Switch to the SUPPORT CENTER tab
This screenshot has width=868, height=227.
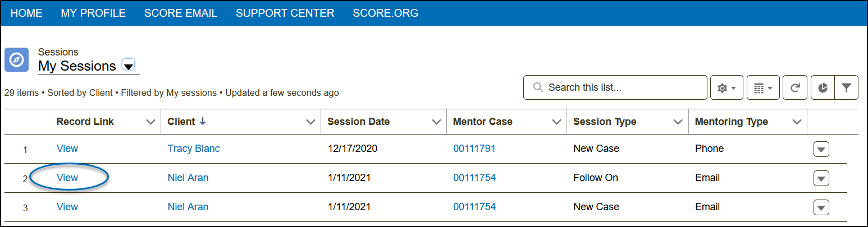[285, 13]
